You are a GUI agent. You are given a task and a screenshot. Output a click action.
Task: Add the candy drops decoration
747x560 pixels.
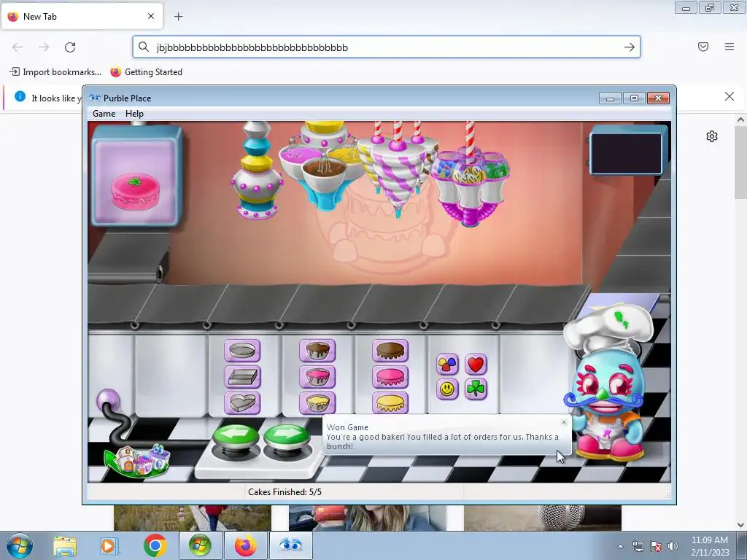pyautogui.click(x=447, y=365)
